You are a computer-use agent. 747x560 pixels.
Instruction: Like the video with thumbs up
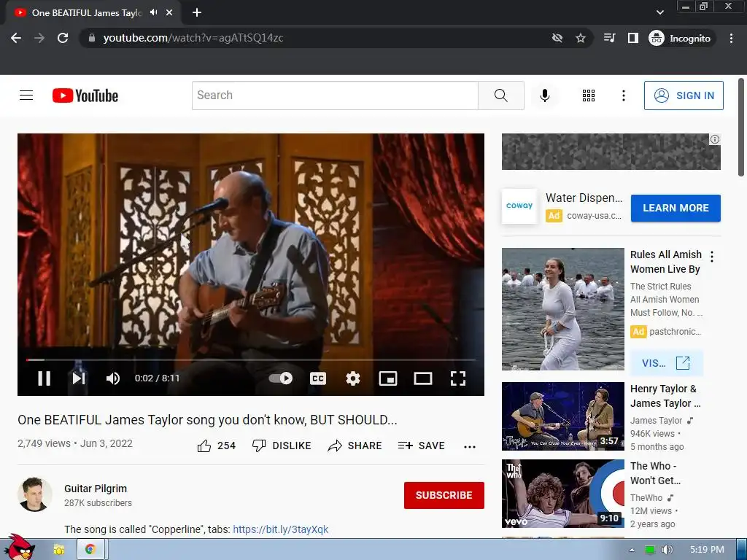(216, 446)
